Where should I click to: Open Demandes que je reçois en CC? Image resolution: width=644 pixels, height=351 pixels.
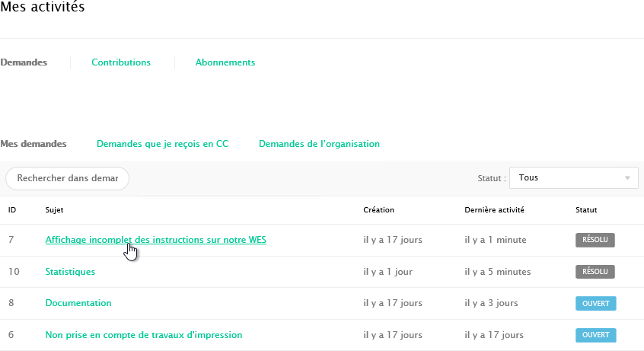pyautogui.click(x=162, y=144)
